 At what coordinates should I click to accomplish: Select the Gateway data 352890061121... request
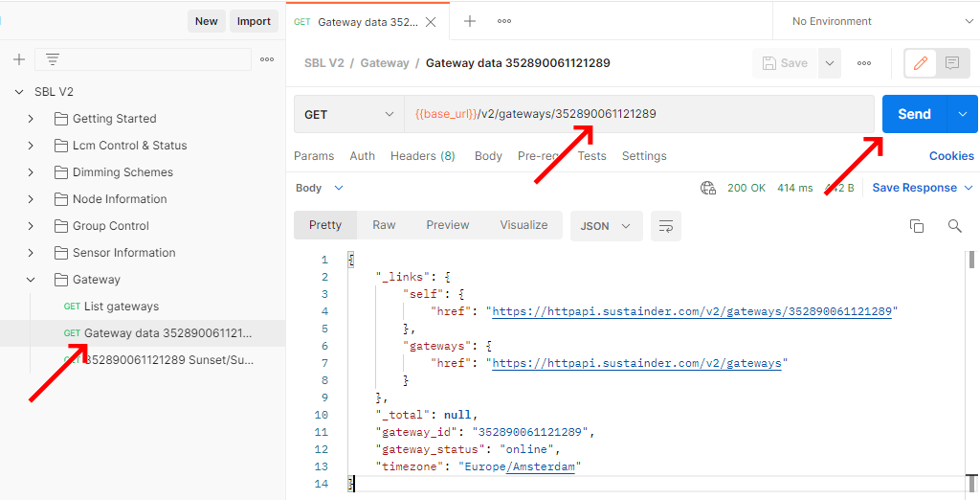click(x=143, y=333)
